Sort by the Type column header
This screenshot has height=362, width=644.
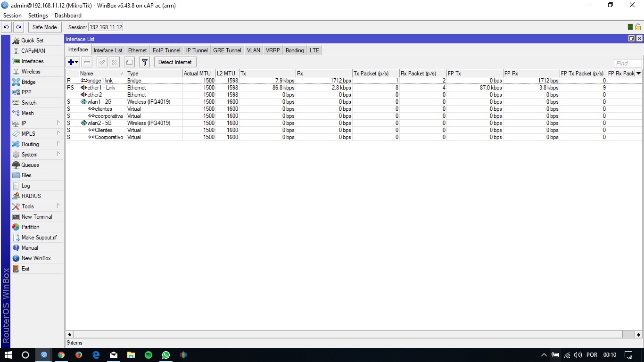[154, 74]
